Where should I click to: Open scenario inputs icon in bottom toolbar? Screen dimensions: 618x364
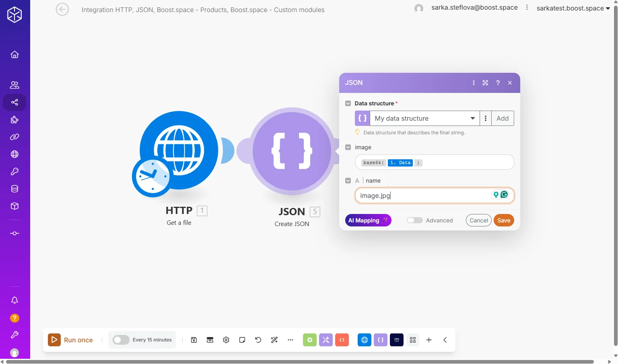coord(210,340)
